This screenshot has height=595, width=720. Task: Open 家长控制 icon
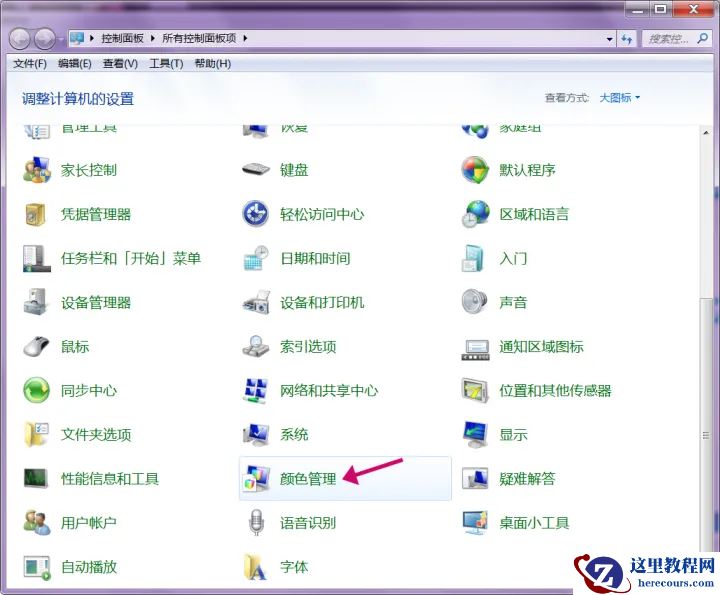pyautogui.click(x=37, y=170)
